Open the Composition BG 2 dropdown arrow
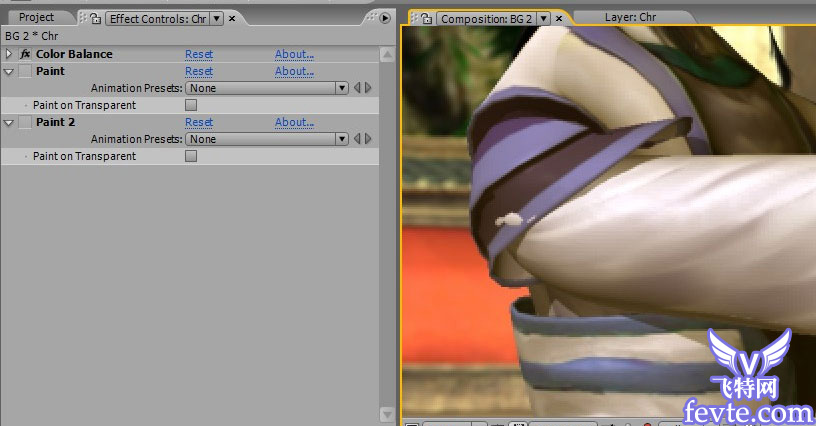Image resolution: width=816 pixels, height=426 pixels. click(543, 19)
